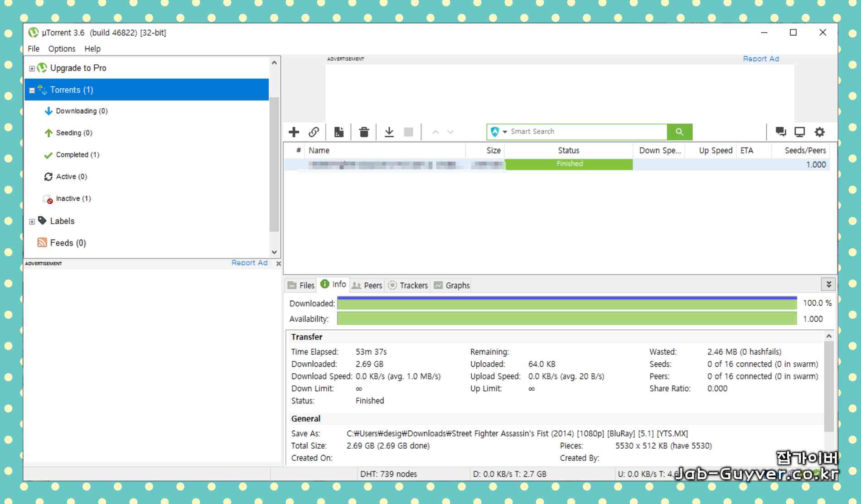861x504 pixels.
Task: Collapse the Torrents tree node
Action: coord(32,90)
